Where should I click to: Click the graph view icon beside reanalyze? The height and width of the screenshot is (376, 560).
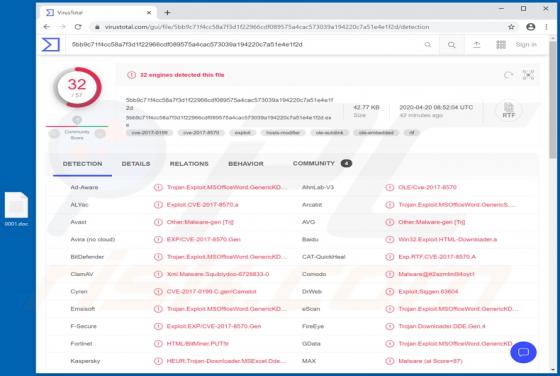tap(528, 75)
